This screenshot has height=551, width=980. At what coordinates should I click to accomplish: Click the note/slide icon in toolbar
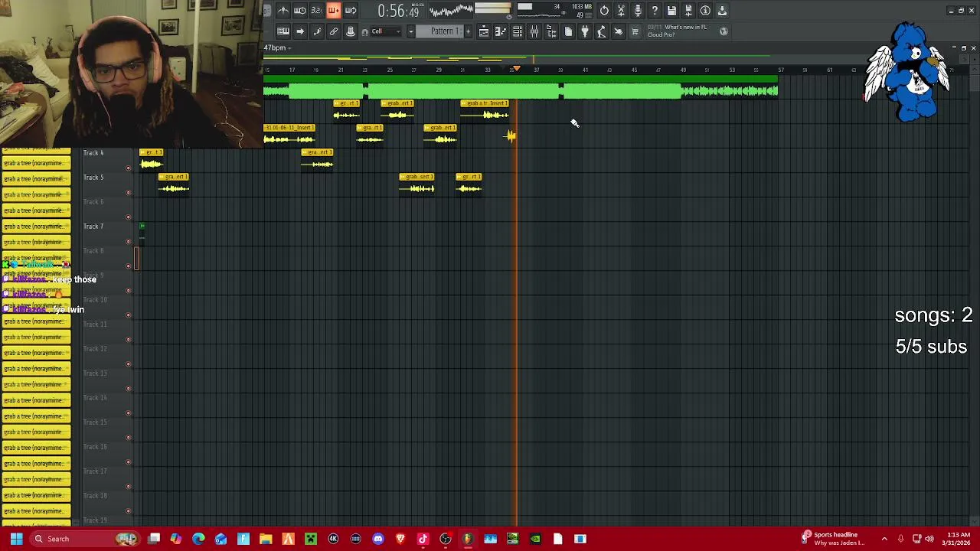(x=316, y=31)
